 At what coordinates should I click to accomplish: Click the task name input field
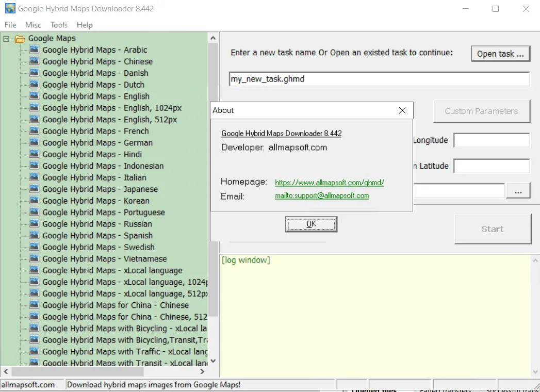(379, 79)
